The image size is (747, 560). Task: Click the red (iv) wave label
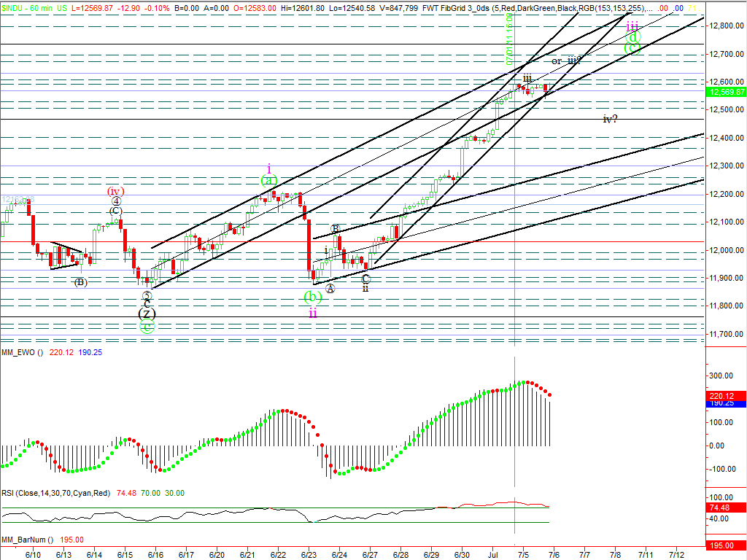pos(115,191)
